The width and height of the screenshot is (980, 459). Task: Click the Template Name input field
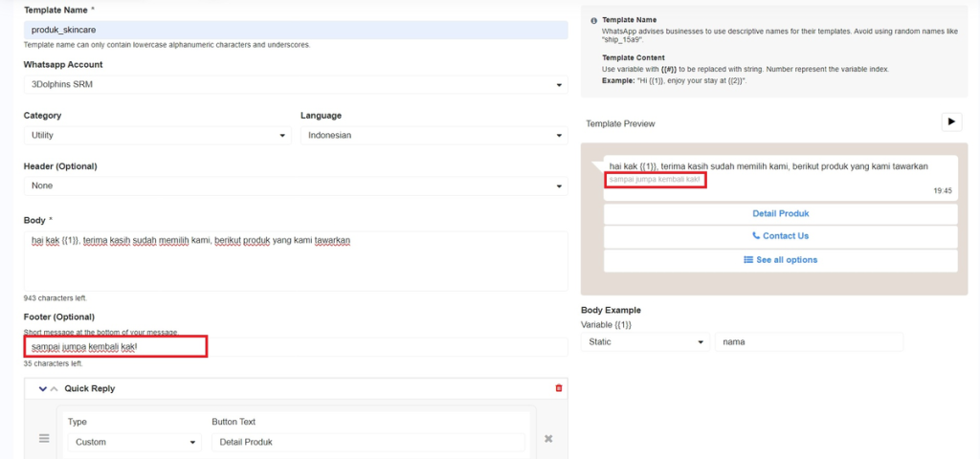(x=295, y=31)
